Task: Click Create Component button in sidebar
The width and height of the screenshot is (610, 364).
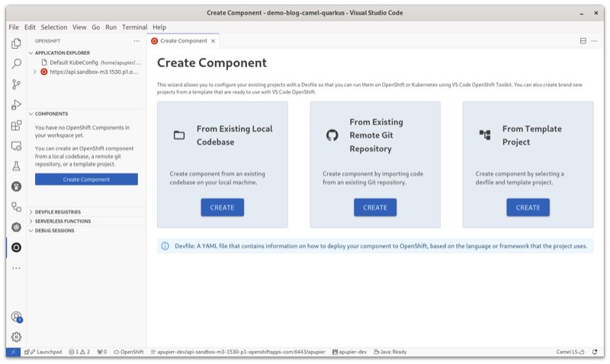Action: (x=86, y=180)
